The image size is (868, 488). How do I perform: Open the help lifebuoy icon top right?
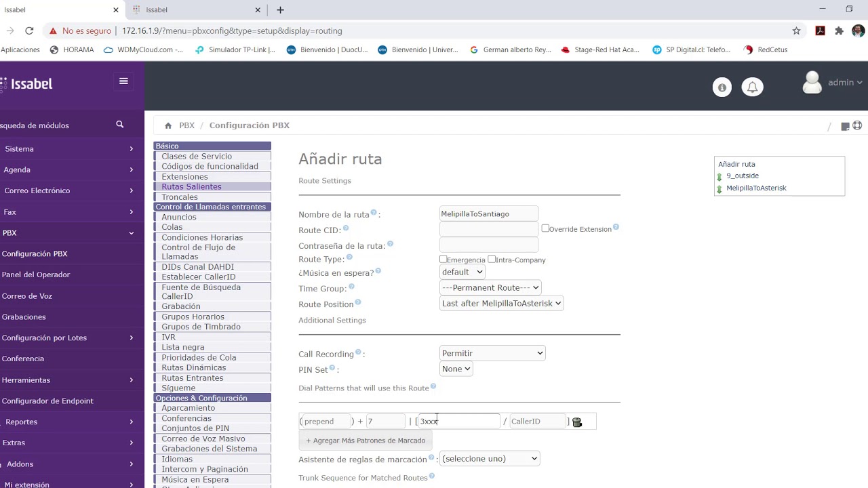click(857, 125)
